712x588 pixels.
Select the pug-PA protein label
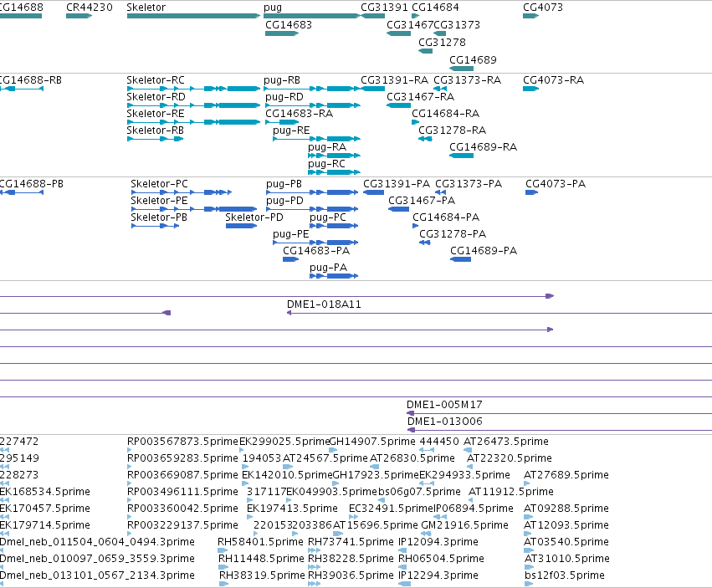(x=328, y=268)
